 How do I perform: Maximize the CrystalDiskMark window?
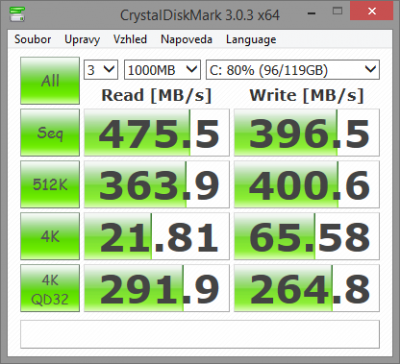[x=337, y=12]
